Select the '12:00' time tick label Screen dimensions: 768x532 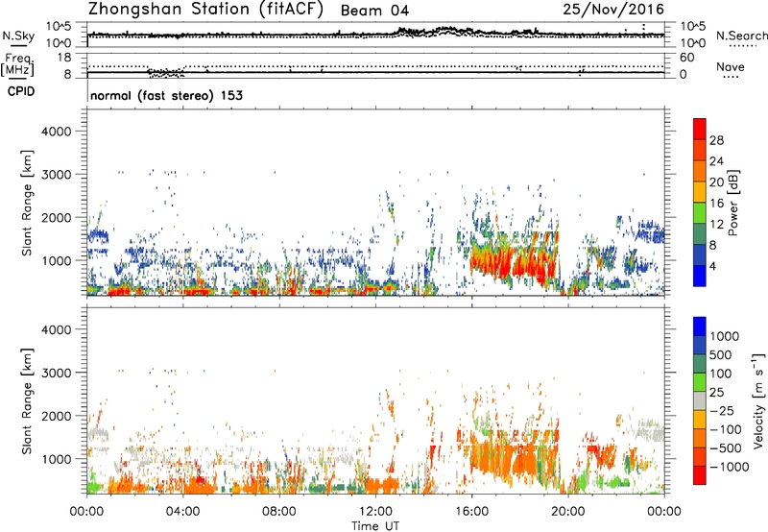tap(375, 512)
